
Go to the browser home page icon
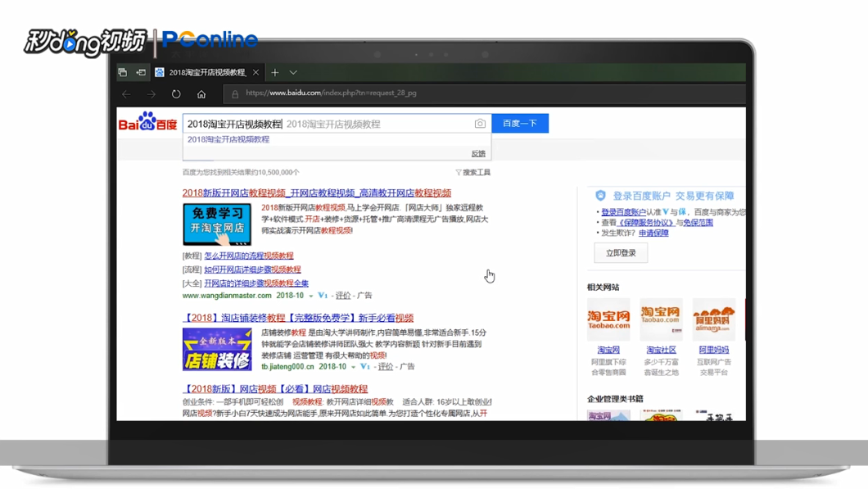coord(201,94)
